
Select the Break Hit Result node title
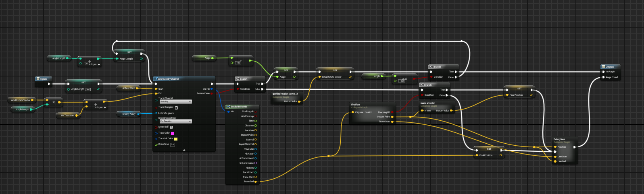point(239,107)
